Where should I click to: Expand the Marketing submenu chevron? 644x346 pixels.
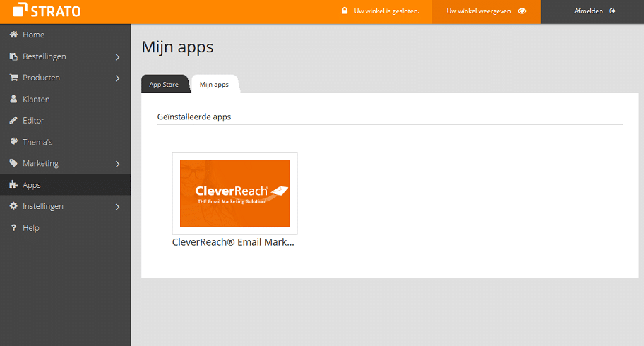point(117,164)
